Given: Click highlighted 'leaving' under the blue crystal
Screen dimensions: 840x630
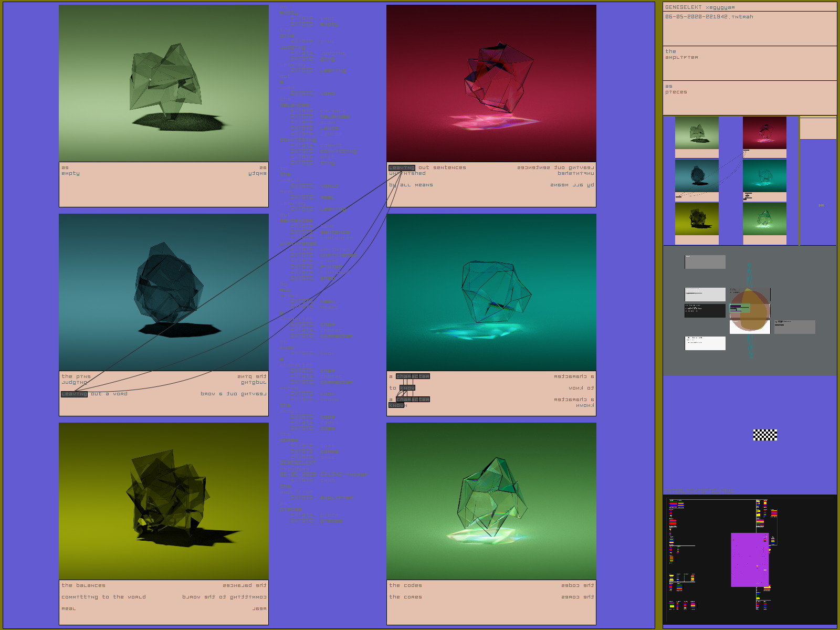Looking at the screenshot, I should tap(74, 394).
